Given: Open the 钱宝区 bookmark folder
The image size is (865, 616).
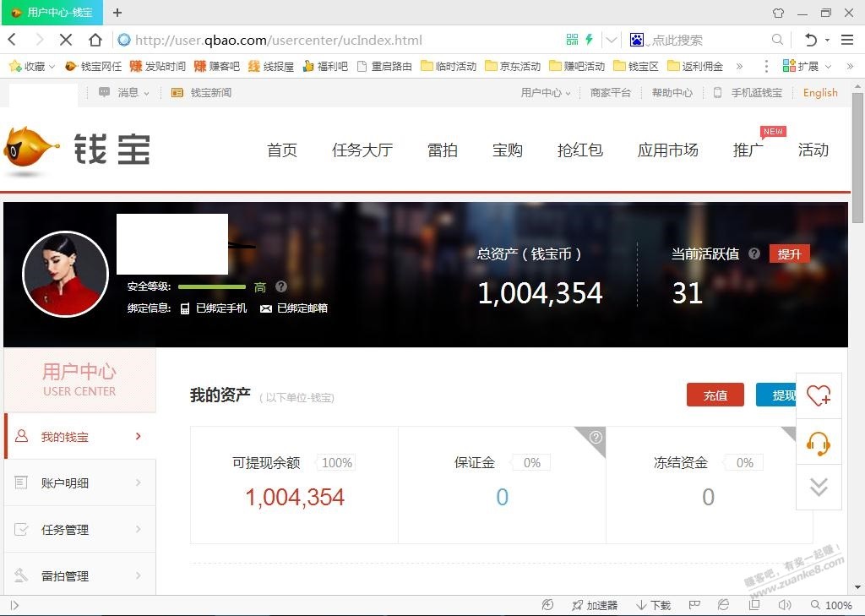Looking at the screenshot, I should tap(636, 66).
